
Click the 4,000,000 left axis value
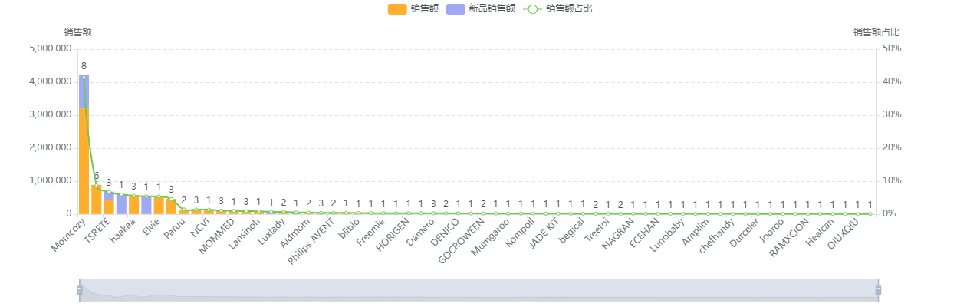click(x=49, y=81)
